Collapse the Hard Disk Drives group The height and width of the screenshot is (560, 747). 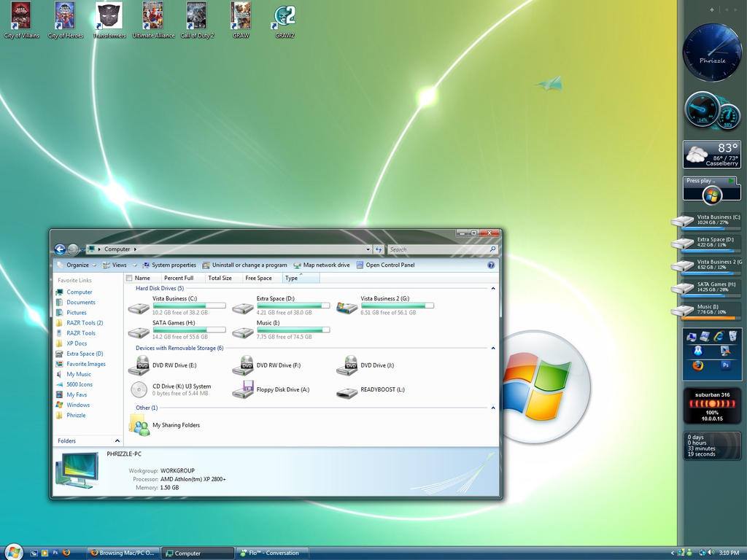tap(494, 288)
